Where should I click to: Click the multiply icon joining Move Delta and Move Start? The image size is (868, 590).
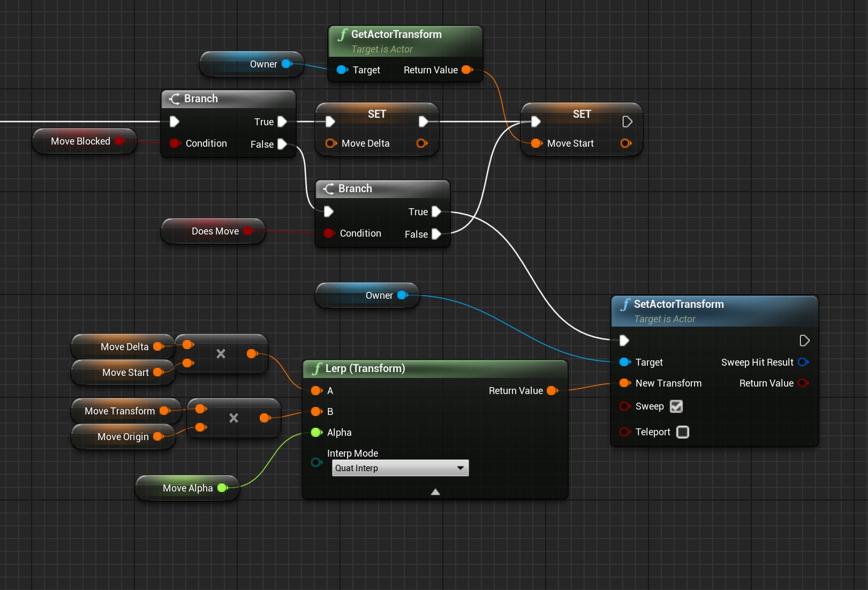pos(221,353)
